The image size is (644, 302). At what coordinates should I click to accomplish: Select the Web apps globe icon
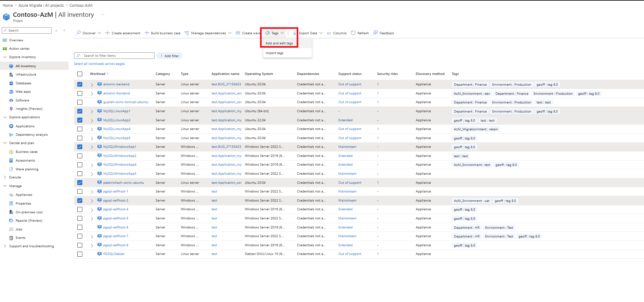coord(11,92)
